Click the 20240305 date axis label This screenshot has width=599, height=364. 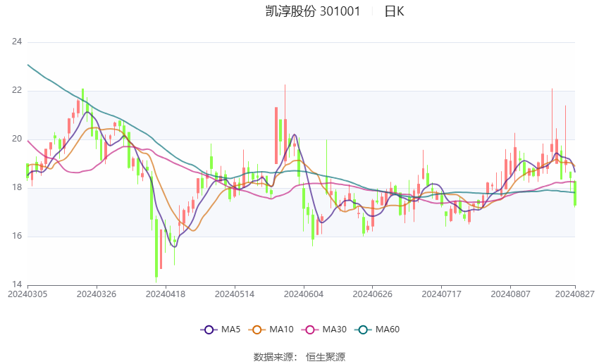click(27, 294)
